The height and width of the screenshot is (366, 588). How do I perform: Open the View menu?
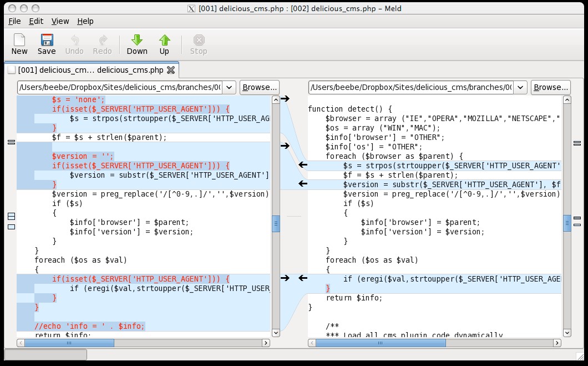[x=60, y=21]
